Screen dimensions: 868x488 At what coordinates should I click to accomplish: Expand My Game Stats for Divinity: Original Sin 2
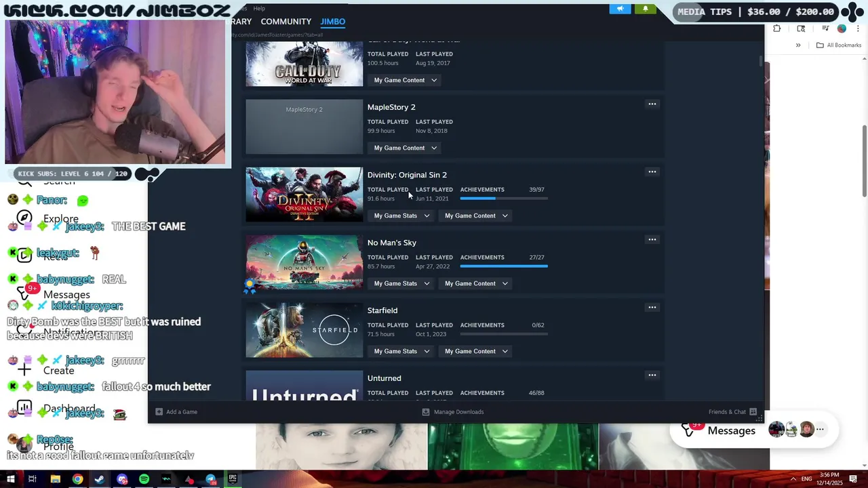(x=401, y=216)
